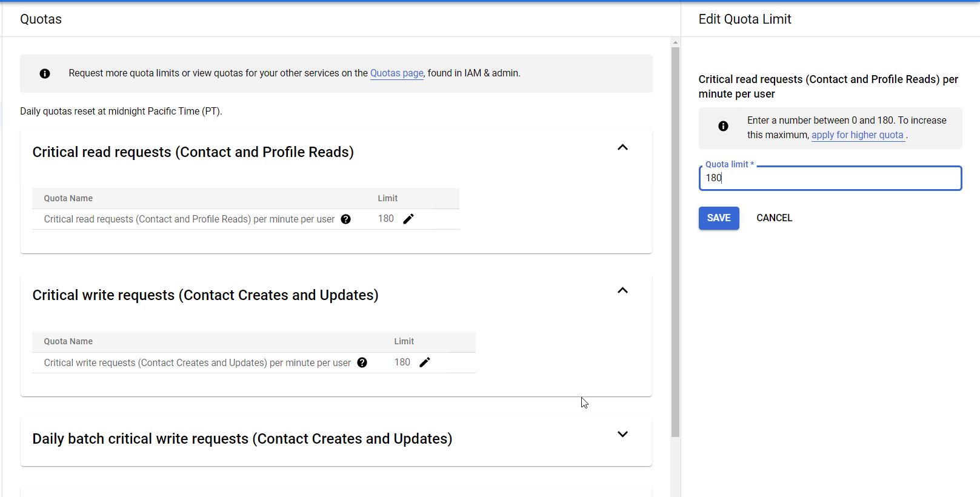Image resolution: width=980 pixels, height=497 pixels.
Task: Click the vertical scrollbar thumb
Action: point(675,242)
